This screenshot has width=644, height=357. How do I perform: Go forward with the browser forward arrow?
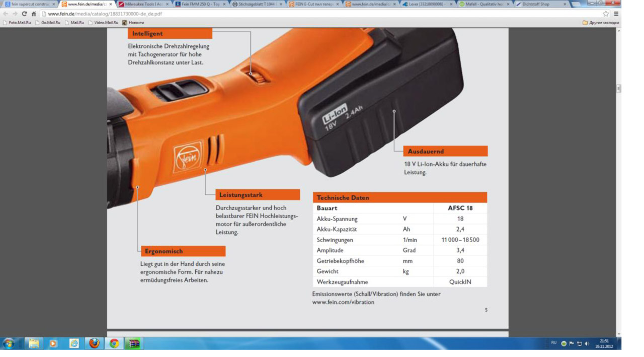click(x=15, y=14)
